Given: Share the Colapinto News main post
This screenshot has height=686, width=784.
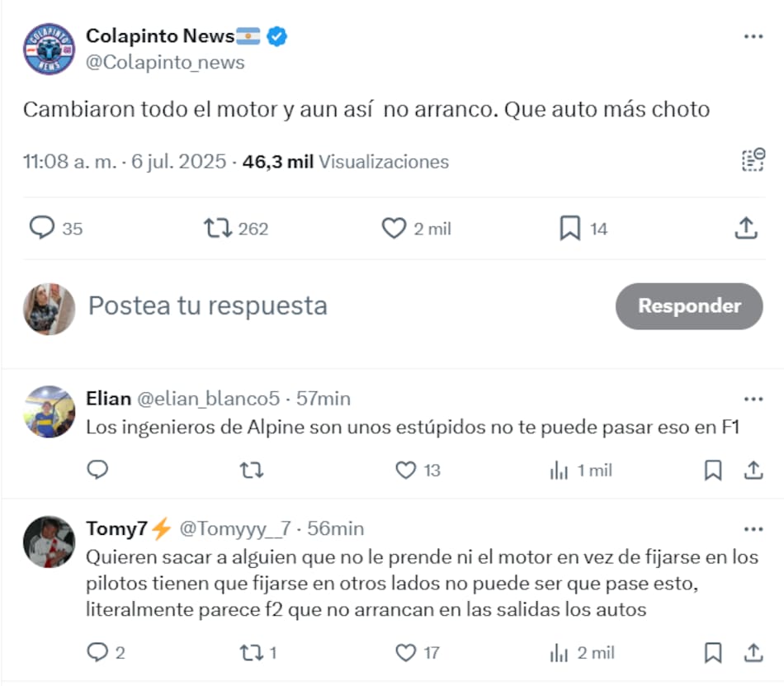Looking at the screenshot, I should [746, 228].
